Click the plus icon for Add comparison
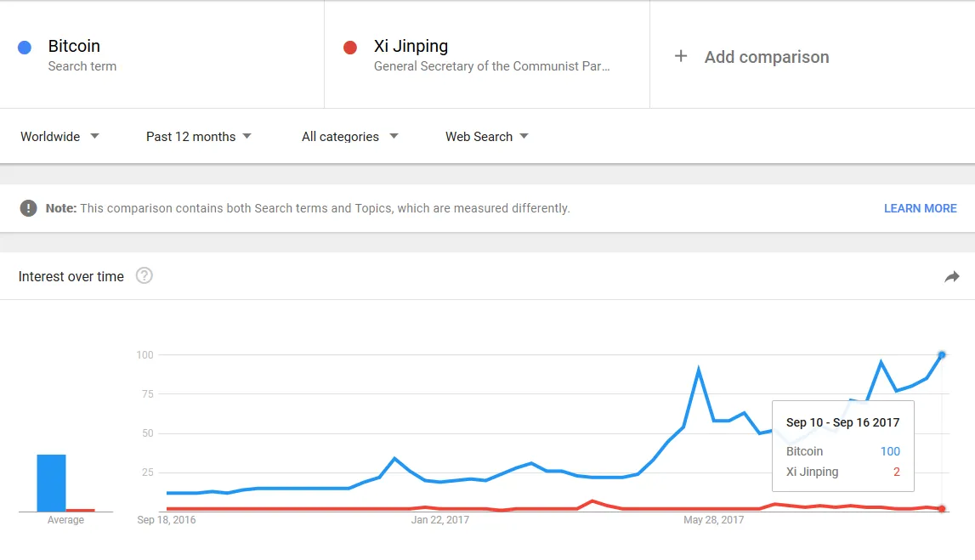Image resolution: width=975 pixels, height=560 pixels. [x=680, y=56]
